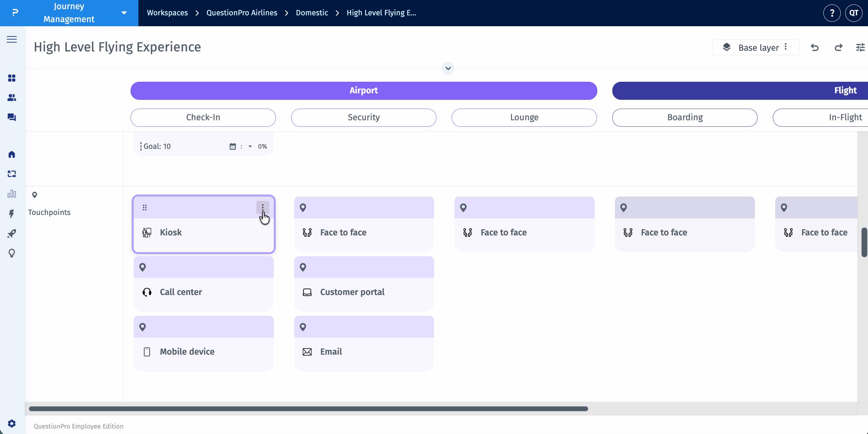
Task: Open the calendar icon on the Goal card
Action: click(x=233, y=146)
